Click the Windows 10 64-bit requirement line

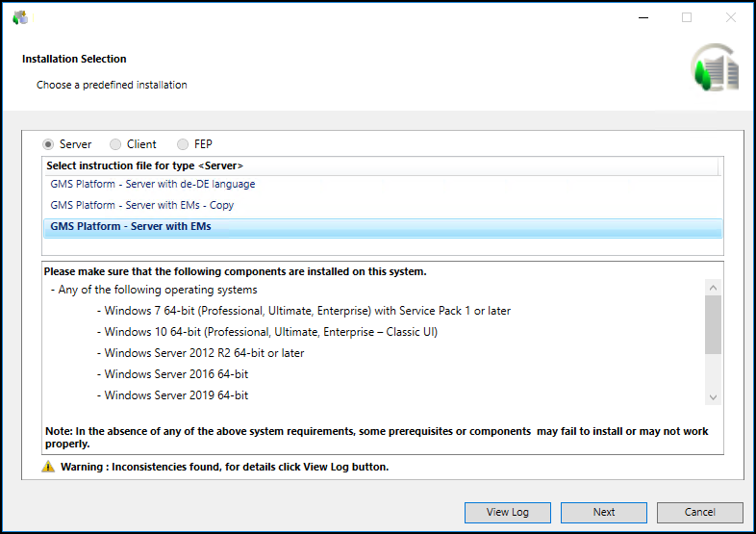click(258, 332)
